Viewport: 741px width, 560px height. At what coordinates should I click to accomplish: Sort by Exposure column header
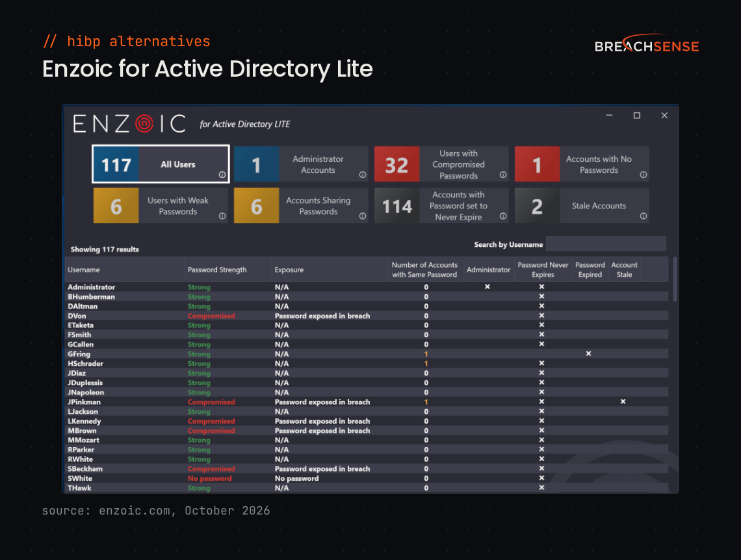[x=330, y=270]
